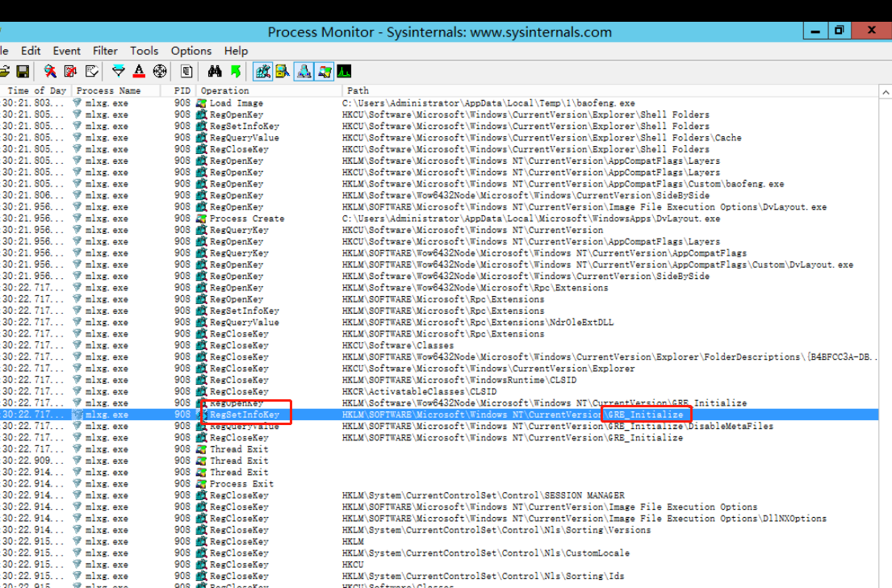The width and height of the screenshot is (892, 588).
Task: Open the Filter funnel toolbar icon
Action: tap(119, 72)
